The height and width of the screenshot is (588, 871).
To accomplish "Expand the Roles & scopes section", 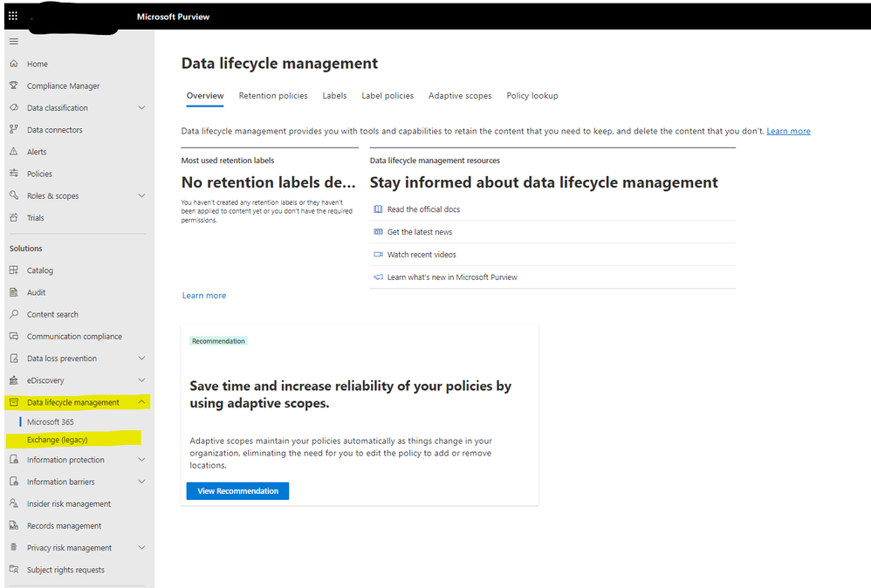I will (141, 196).
